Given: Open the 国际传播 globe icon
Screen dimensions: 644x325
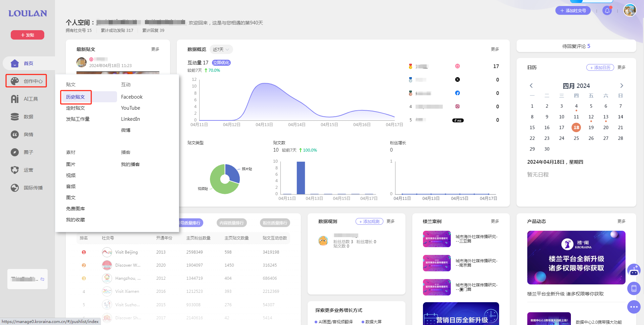Looking at the screenshot, I should (15, 188).
